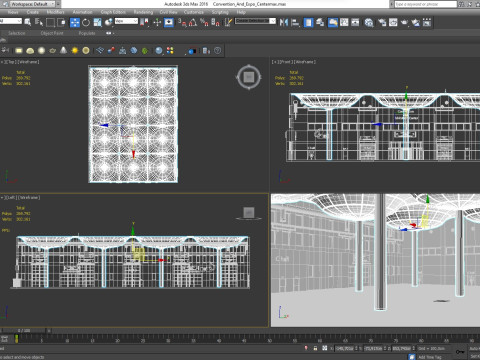Open the Create Selection Set dropdown

point(255,21)
